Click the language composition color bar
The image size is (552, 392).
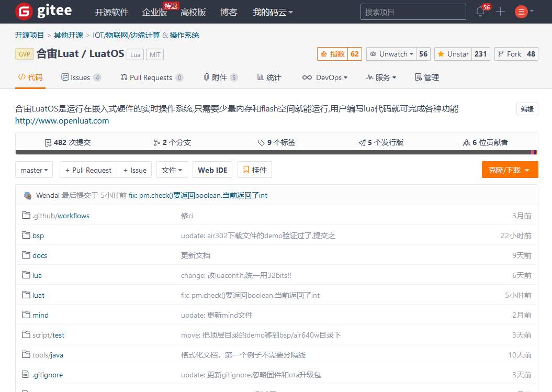coord(276,152)
